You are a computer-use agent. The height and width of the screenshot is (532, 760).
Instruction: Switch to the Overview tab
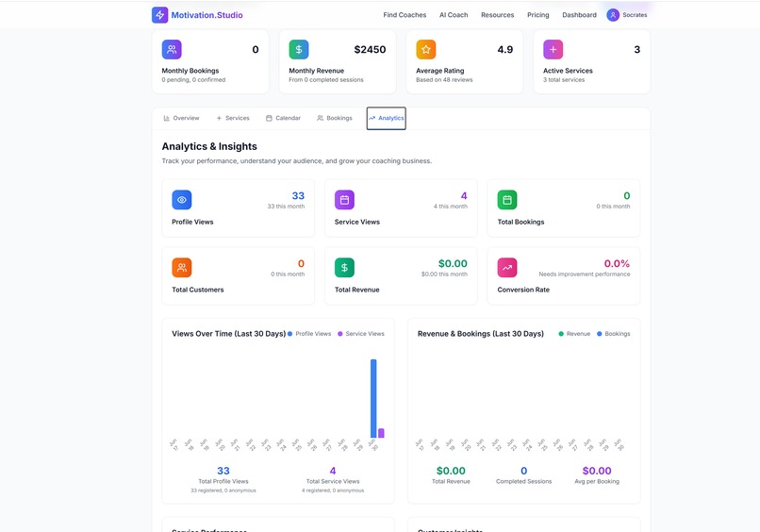[x=181, y=118]
